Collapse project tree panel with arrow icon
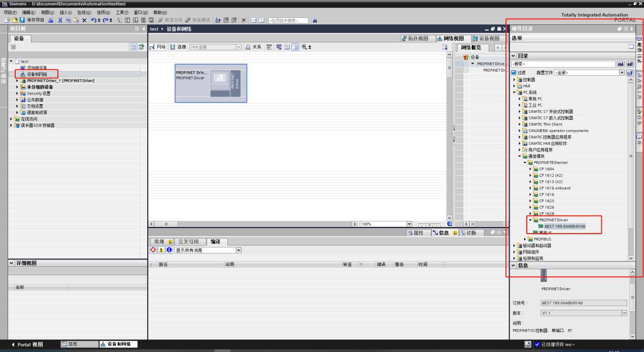Viewport: 644px width, 352px height. pyautogui.click(x=143, y=29)
